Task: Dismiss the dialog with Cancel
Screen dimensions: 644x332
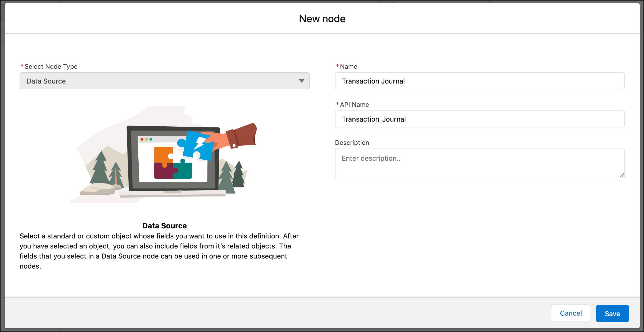Action: click(571, 313)
